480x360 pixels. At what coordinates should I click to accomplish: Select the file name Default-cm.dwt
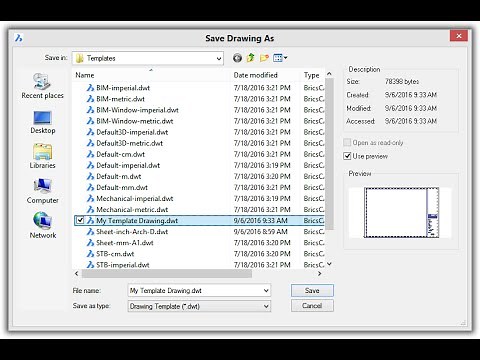(x=121, y=154)
